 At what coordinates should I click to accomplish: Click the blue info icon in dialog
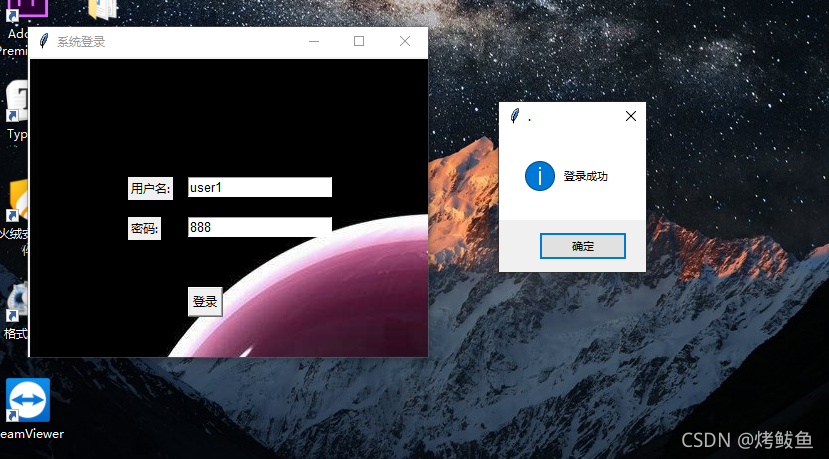tap(540, 176)
